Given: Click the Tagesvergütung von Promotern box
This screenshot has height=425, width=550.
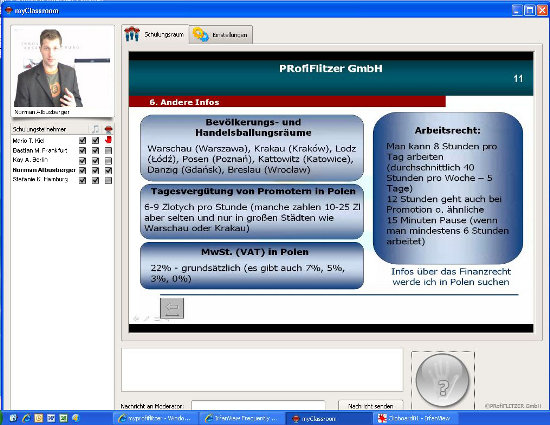Looking at the screenshot, I should click(252, 211).
